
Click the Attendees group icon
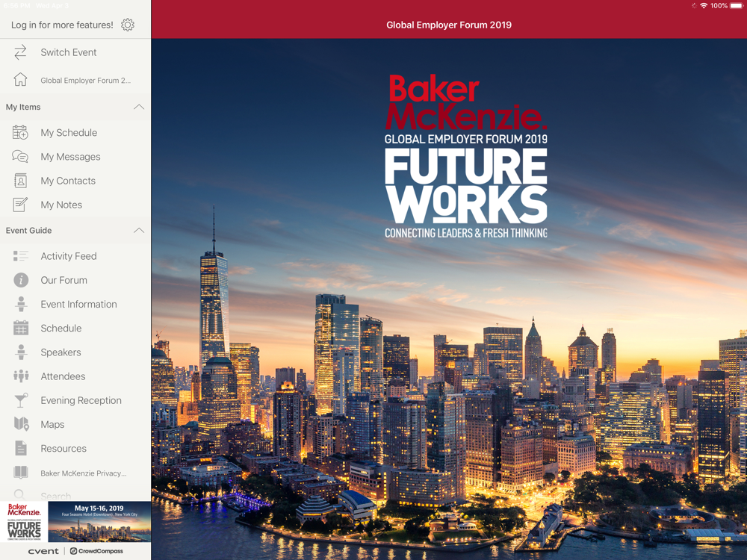21,376
